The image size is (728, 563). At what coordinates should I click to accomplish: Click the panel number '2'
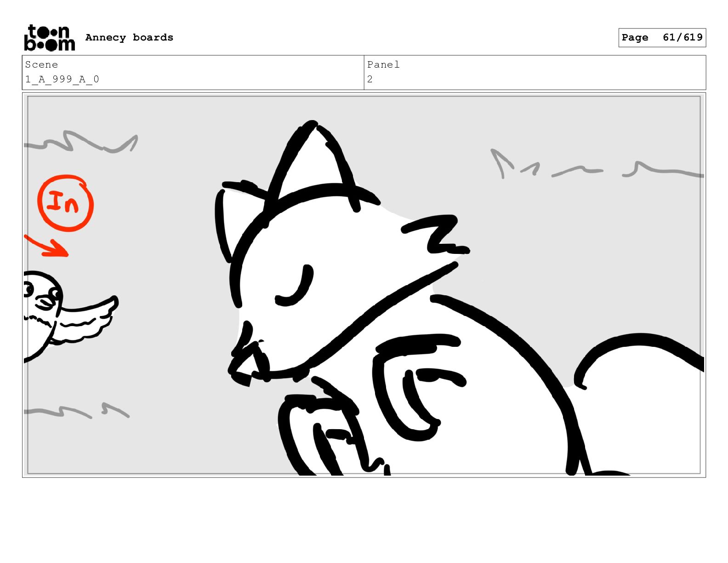[370, 79]
